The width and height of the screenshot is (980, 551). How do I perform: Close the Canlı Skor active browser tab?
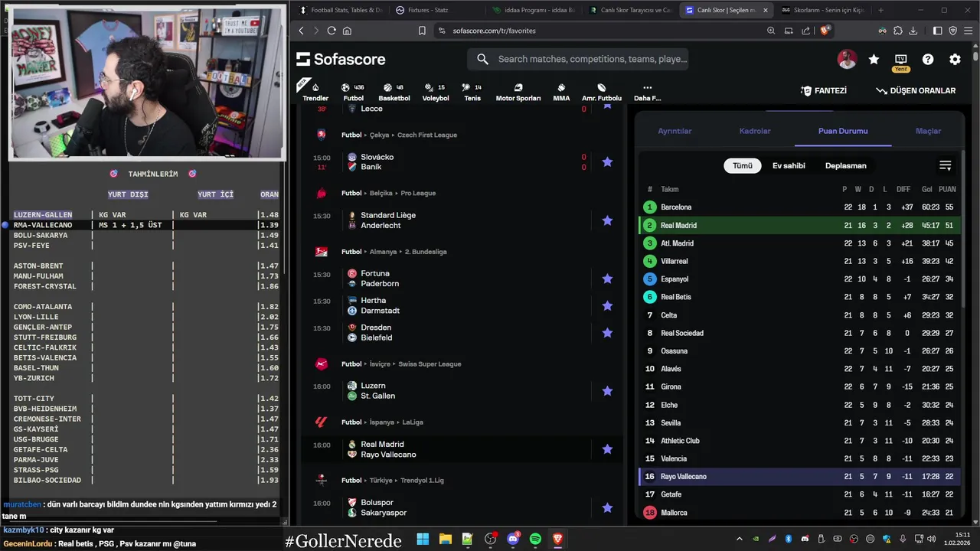tap(765, 10)
